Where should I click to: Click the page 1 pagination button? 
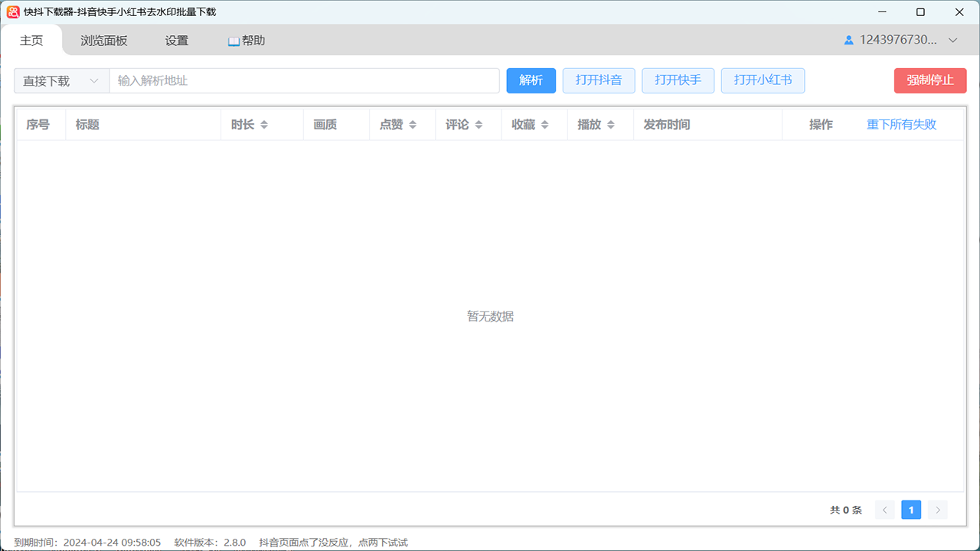click(911, 510)
